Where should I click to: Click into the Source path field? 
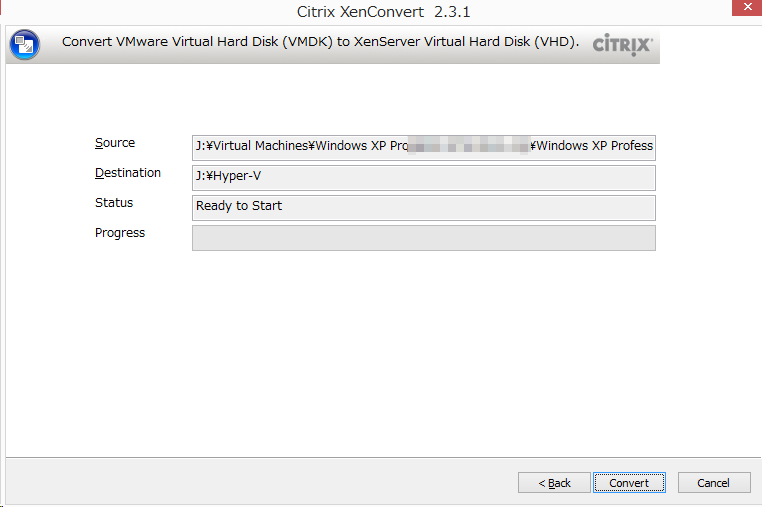(x=424, y=148)
